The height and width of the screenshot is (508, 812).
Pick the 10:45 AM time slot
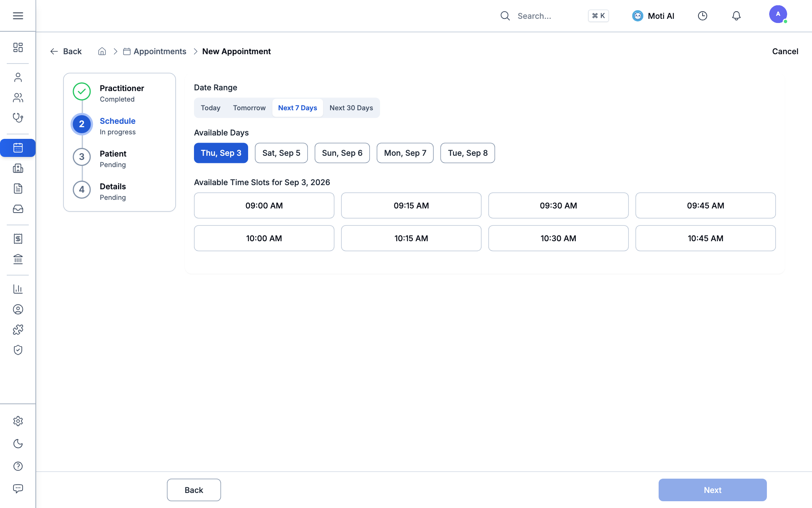pyautogui.click(x=706, y=238)
